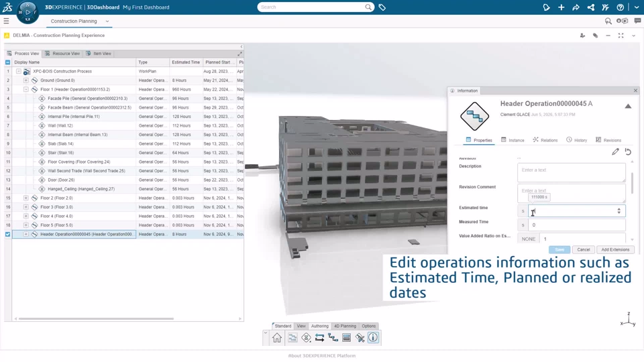Open the Options action bar tab
The height and width of the screenshot is (362, 644).
(x=368, y=326)
